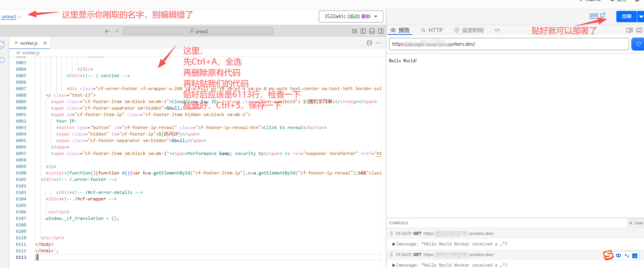Click the 'Your IP:' text in code
Viewport: 644px width, 268px height.
(67, 121)
